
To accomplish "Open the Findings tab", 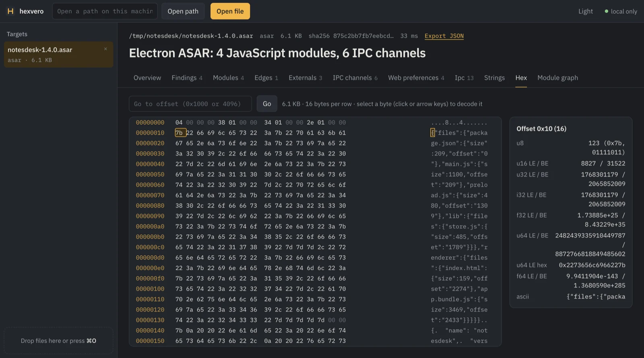I will (187, 78).
